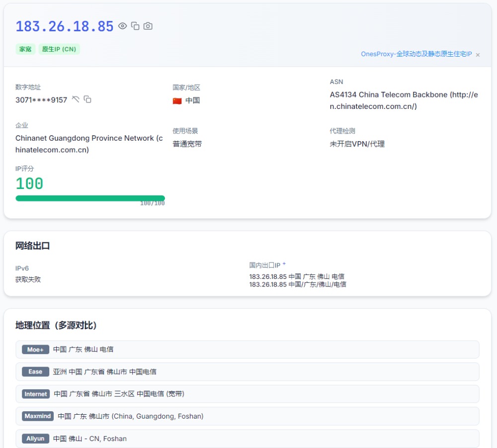Screen dimensions: 497x448
Task: Select the Aliyun geolocation source badge
Action: click(x=35, y=439)
